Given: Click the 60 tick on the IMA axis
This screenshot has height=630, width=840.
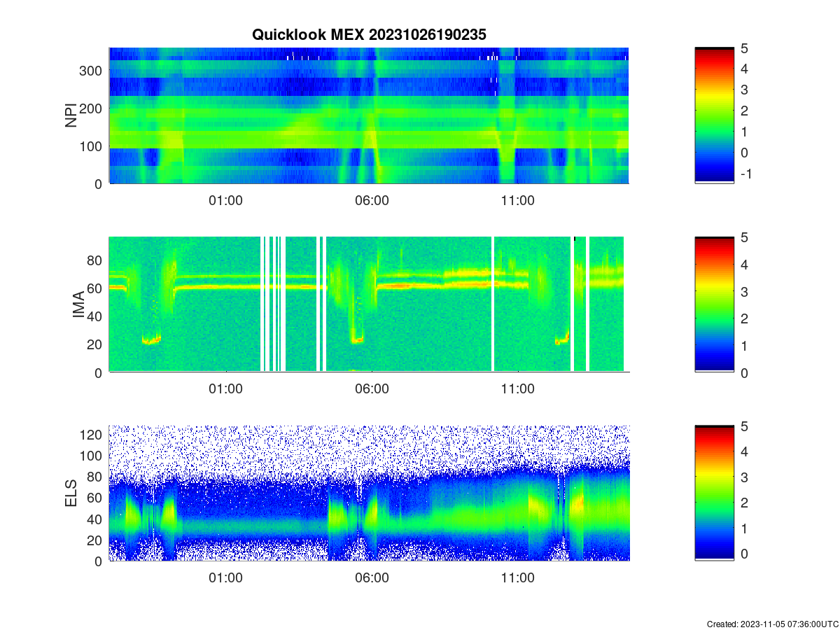Looking at the screenshot, I should 96,288.
